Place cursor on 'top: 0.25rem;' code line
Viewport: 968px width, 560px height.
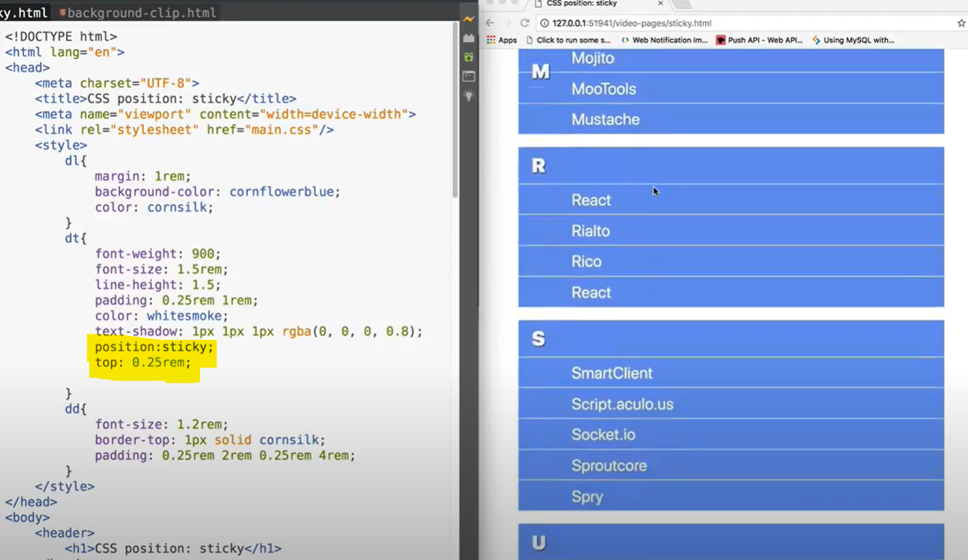[142, 362]
